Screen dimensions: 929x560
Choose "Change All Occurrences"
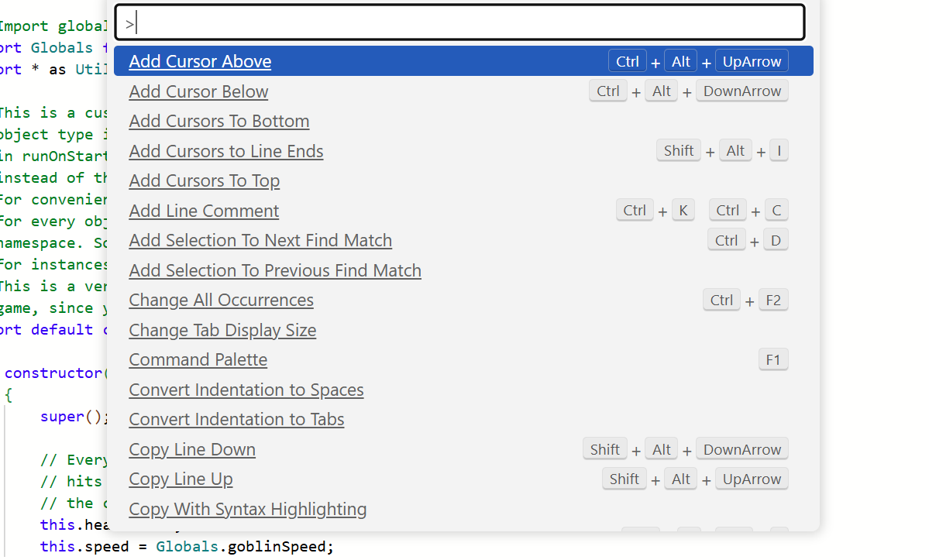(x=221, y=300)
